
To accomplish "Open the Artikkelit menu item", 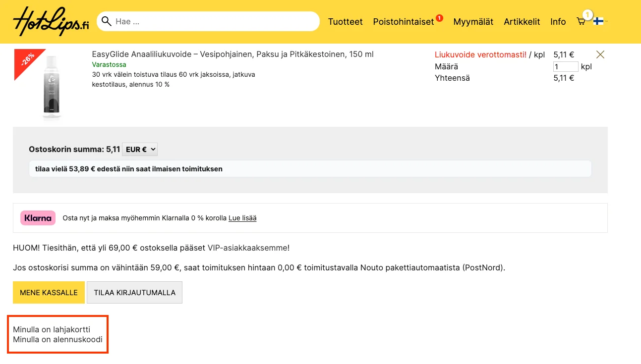I will pyautogui.click(x=522, y=22).
